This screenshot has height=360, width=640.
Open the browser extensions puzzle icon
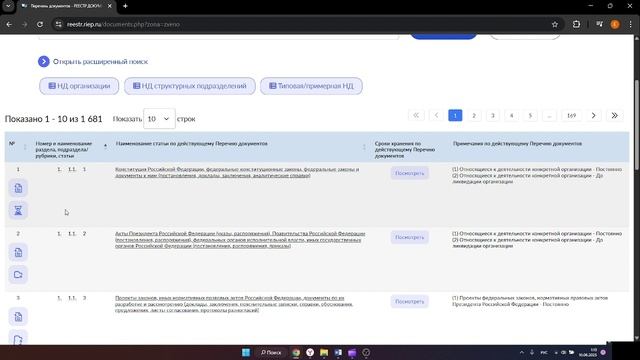[x=576, y=24]
